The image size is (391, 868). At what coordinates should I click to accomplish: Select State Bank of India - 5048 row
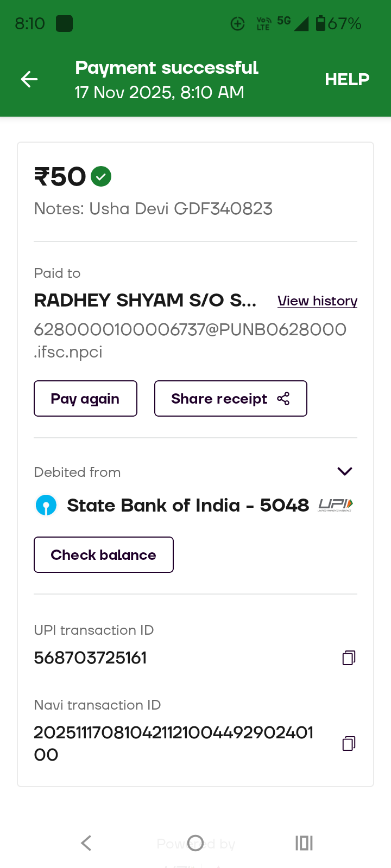click(187, 505)
